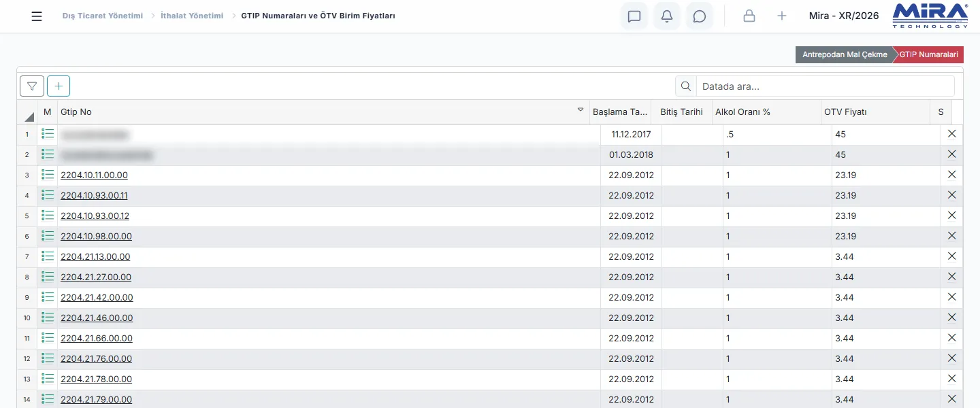Open link 2204.21.79.00.00
Viewport: 980px width, 408px height.
(96, 399)
